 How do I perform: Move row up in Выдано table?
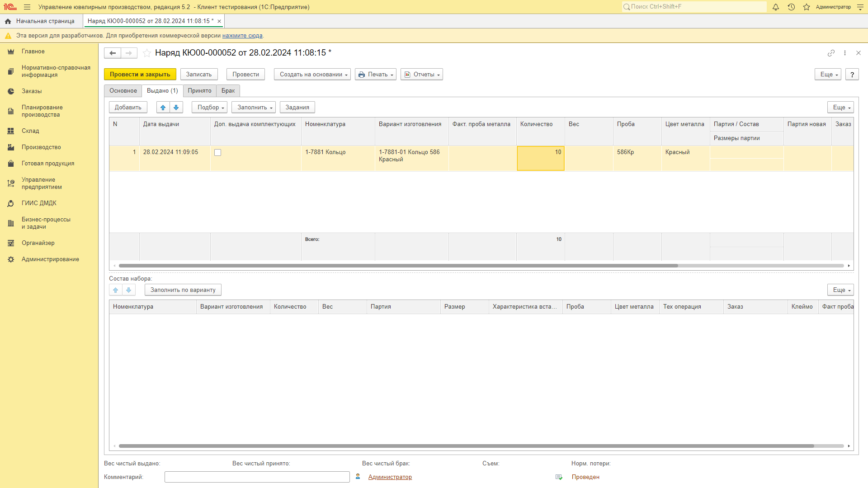[x=163, y=107]
